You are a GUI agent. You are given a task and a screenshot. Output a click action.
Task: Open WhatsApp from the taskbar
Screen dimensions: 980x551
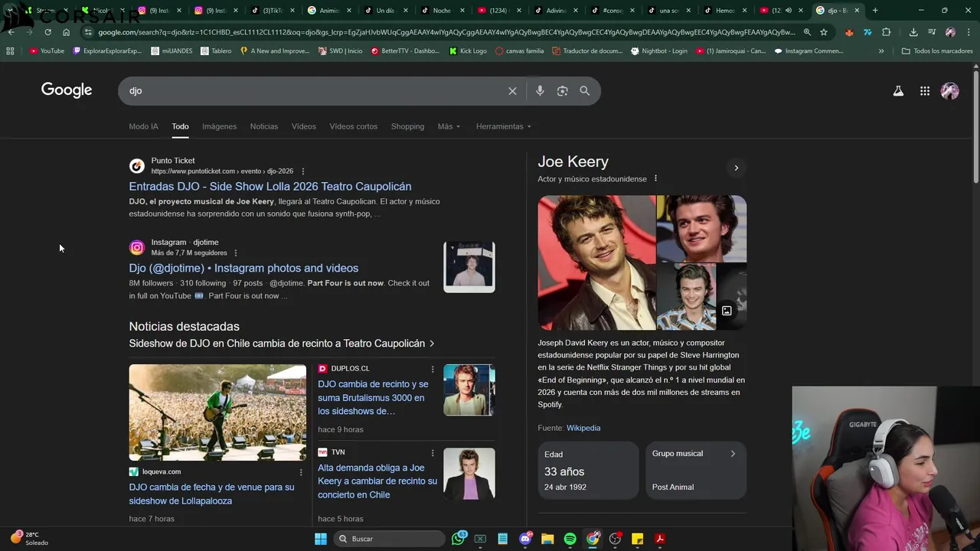459,539
